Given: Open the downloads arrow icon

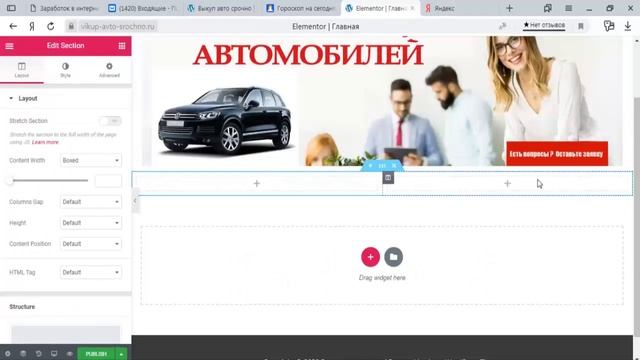Looking at the screenshot, I should pyautogui.click(x=628, y=26).
